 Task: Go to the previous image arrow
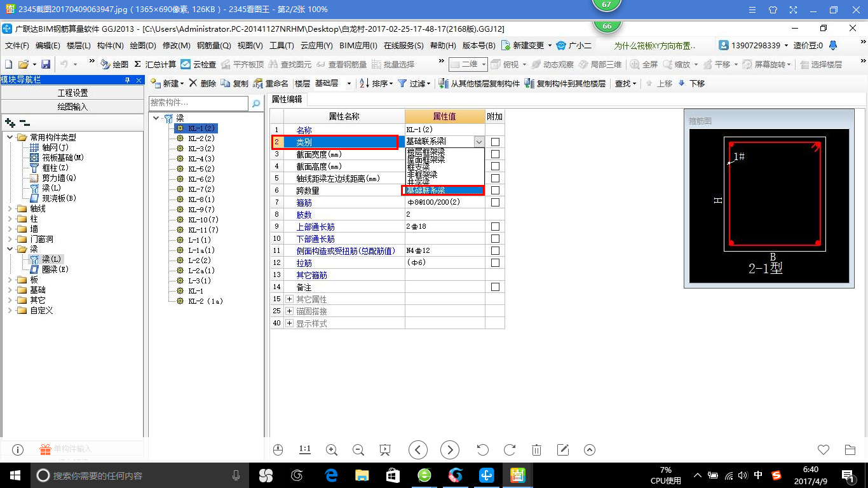417,450
